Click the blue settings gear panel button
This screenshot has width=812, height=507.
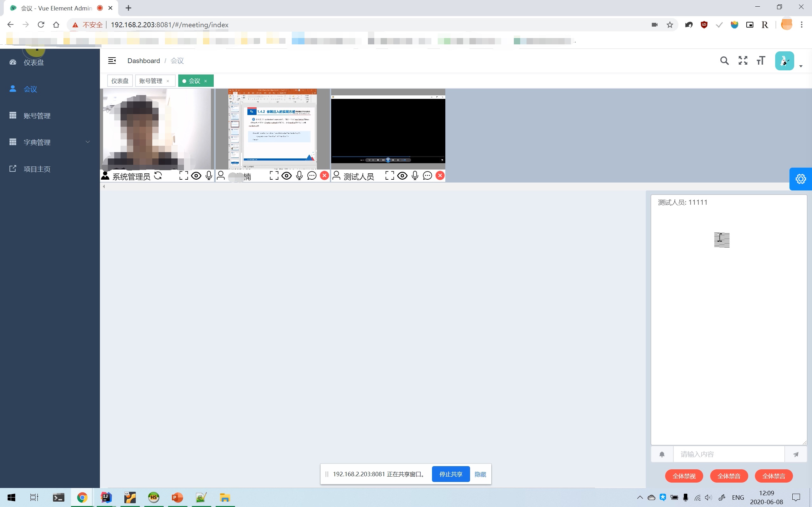coord(800,179)
